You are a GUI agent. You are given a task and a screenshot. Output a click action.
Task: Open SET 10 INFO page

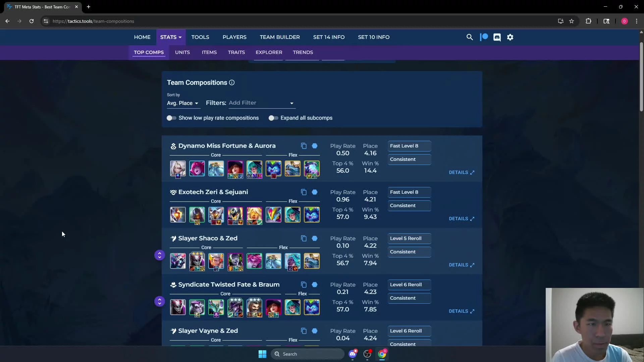point(374,37)
